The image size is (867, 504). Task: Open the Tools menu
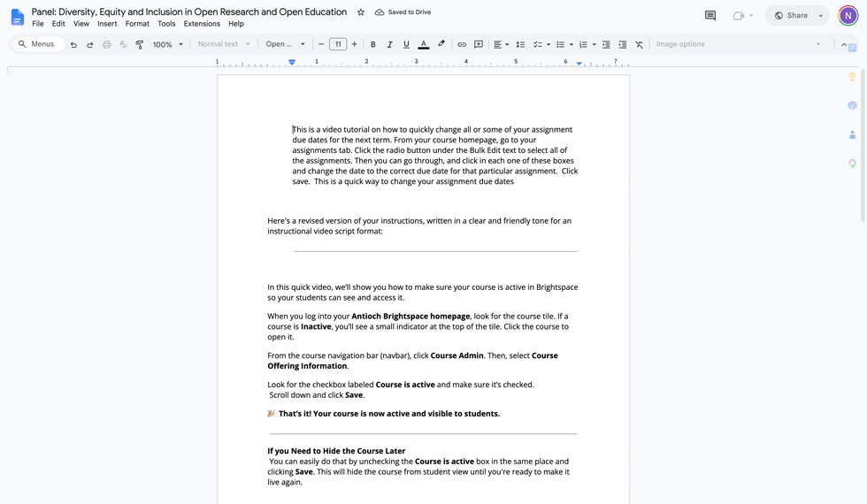tap(166, 24)
